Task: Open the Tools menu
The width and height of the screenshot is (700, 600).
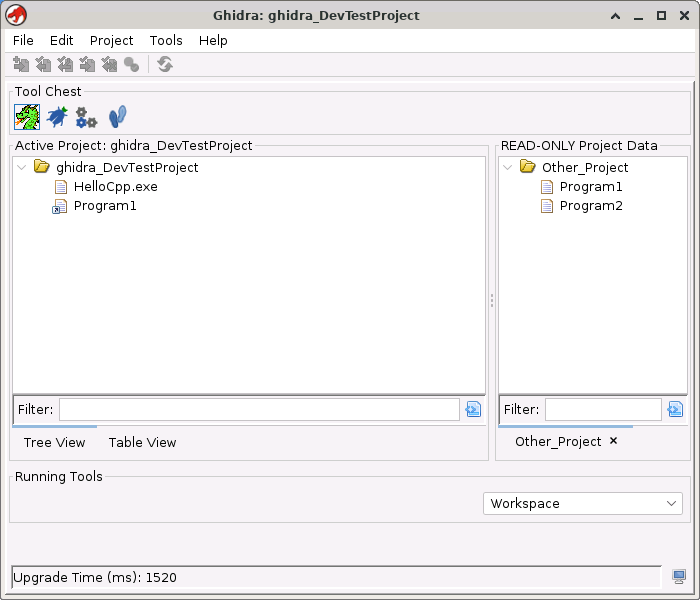Action: click(166, 40)
